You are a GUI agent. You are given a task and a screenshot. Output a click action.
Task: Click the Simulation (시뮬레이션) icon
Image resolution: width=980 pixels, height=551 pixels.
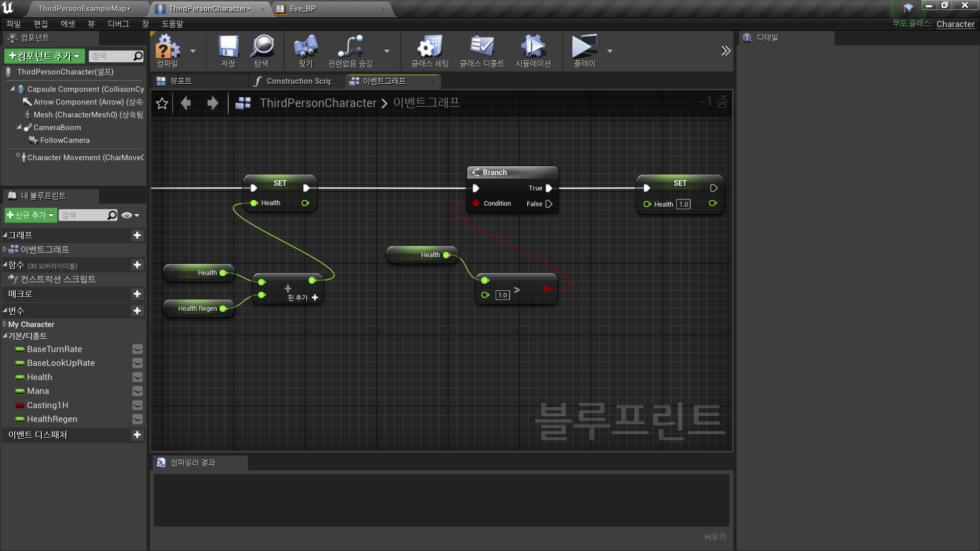533,47
